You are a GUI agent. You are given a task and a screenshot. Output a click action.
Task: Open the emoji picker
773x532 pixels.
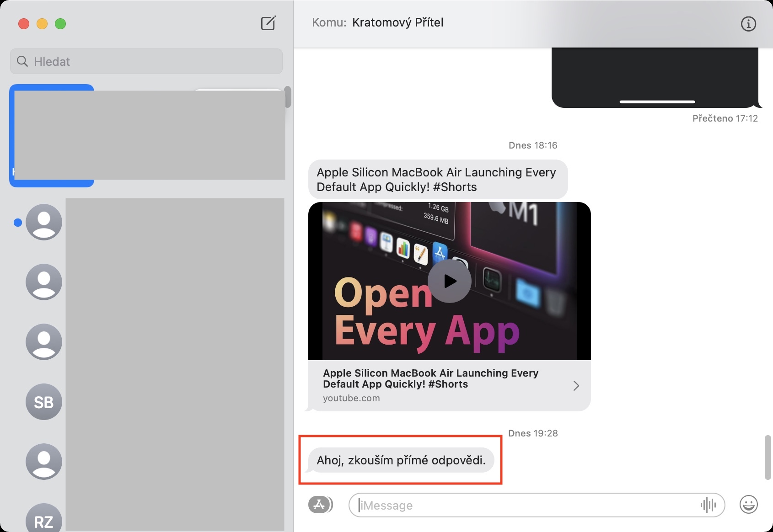click(x=748, y=505)
